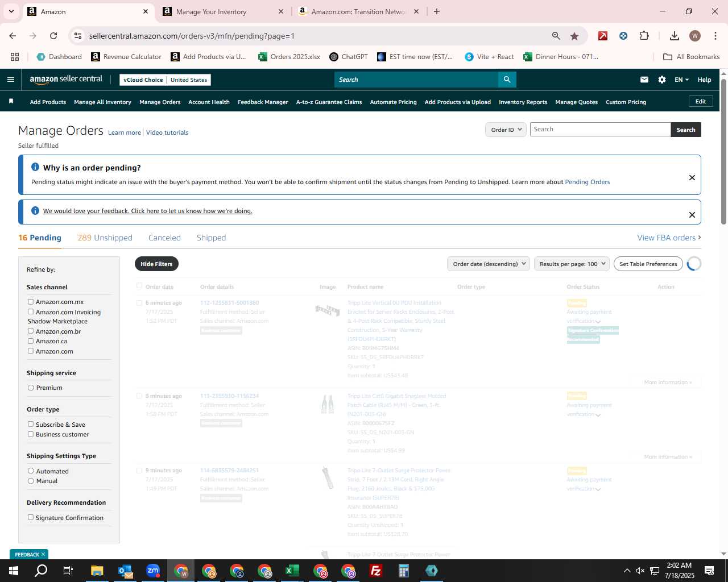Open the Feedback Manager nav item
This screenshot has height=582, width=728.
(x=263, y=102)
